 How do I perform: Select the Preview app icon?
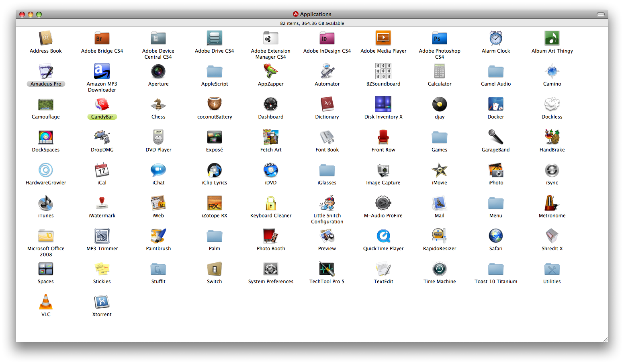tap(327, 236)
